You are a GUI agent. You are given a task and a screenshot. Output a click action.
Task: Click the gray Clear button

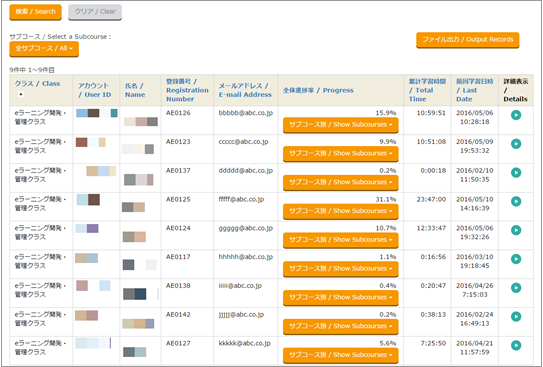tap(95, 12)
